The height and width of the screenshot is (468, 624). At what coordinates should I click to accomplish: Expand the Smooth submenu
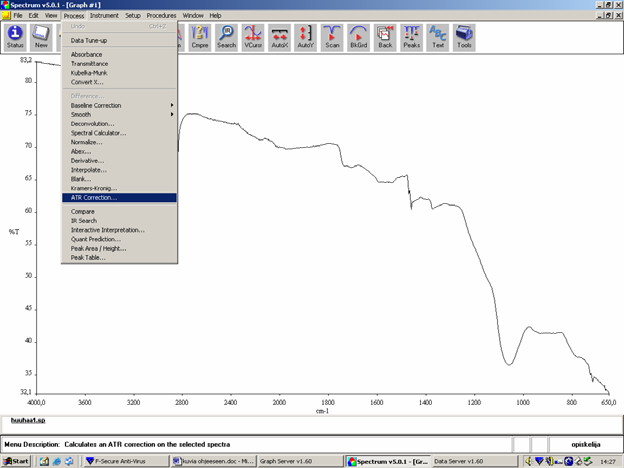tap(119, 115)
